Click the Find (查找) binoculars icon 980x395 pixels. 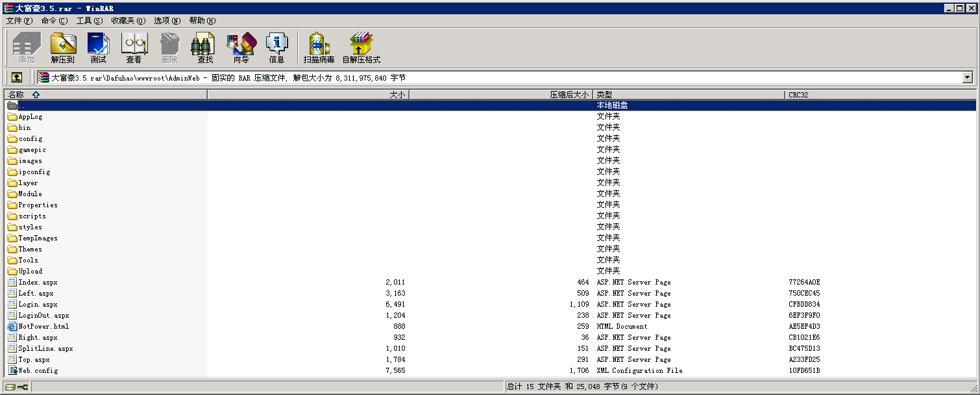(205, 47)
